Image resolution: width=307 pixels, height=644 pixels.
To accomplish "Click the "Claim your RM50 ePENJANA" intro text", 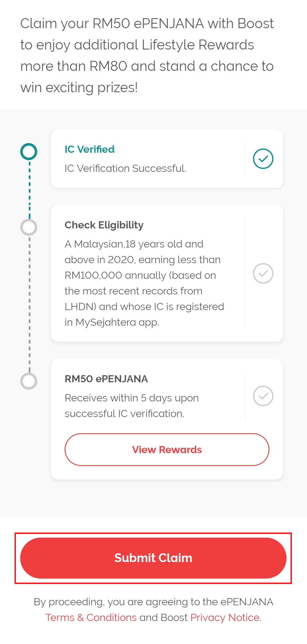I will point(147,55).
